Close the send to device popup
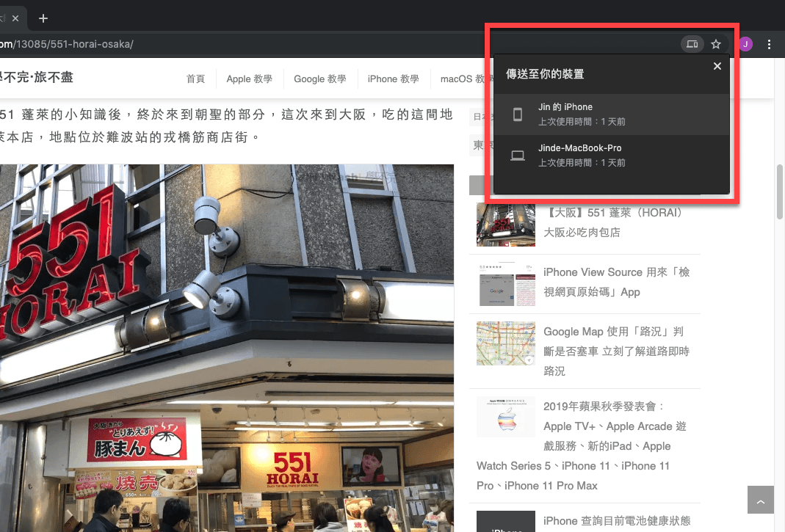The height and width of the screenshot is (532, 785). pyautogui.click(x=717, y=66)
